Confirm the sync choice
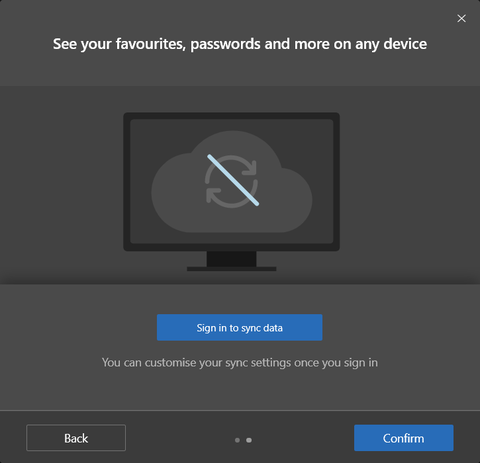This screenshot has height=463, width=480. [404, 438]
